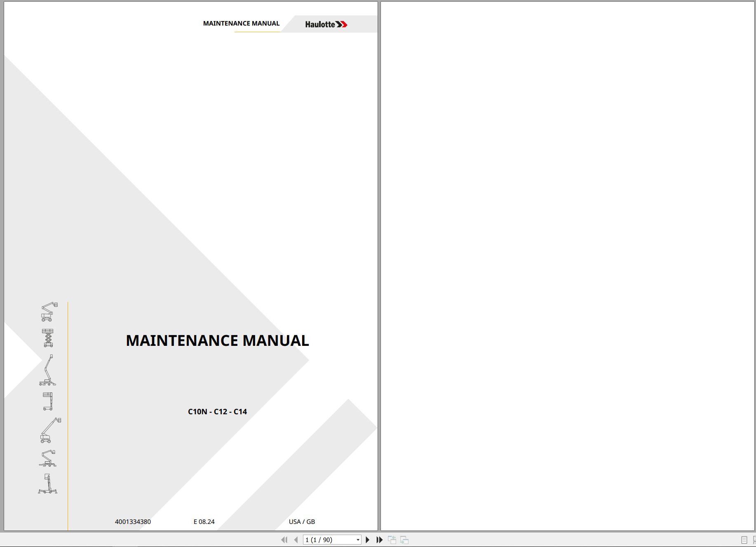The image size is (756, 547).
Task: Click the Haulotte logo in header
Action: (326, 24)
